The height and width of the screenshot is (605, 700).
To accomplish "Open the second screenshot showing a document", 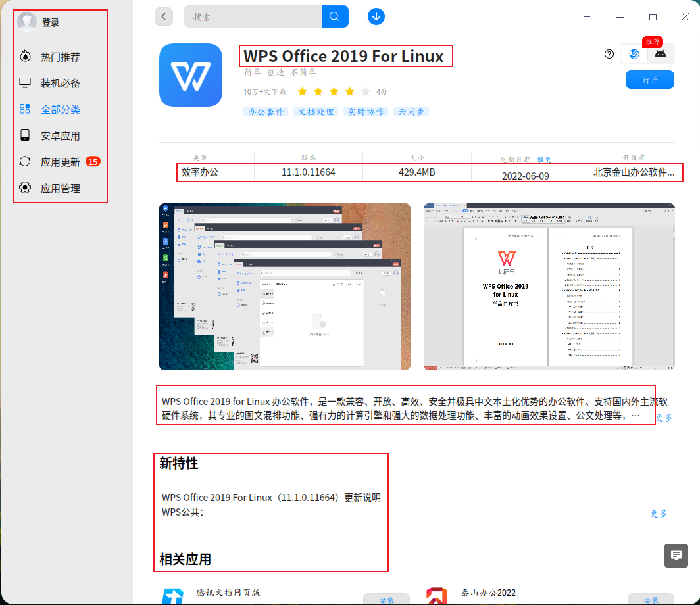I will point(549,287).
